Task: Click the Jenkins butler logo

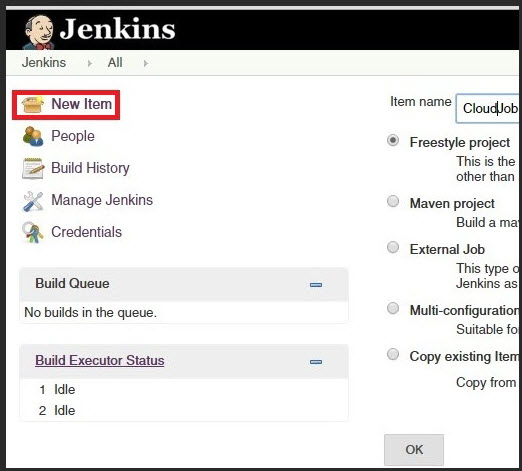Action: coord(38,32)
